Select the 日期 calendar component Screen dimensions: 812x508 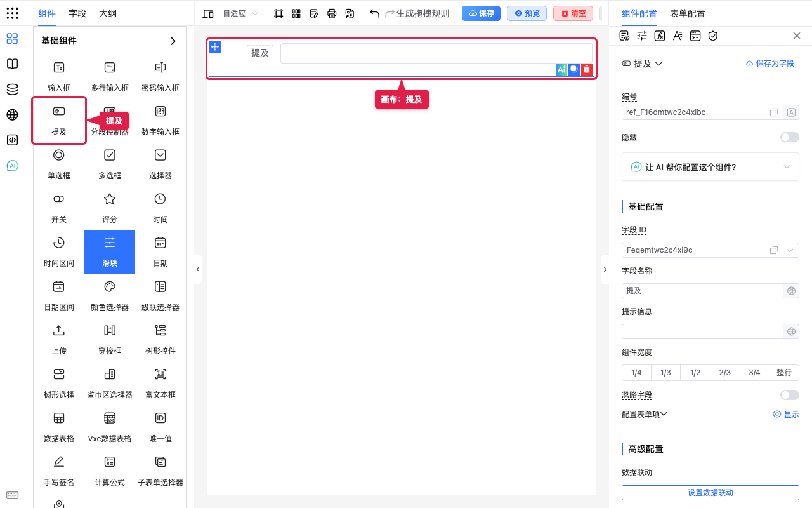pos(160,251)
